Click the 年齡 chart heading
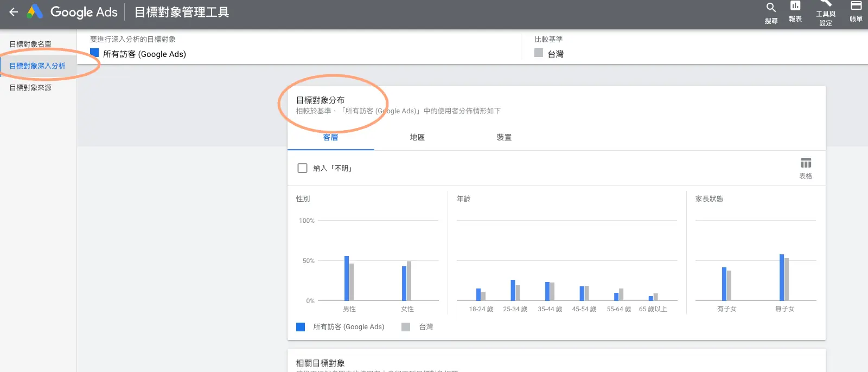The width and height of the screenshot is (868, 372). (x=463, y=198)
